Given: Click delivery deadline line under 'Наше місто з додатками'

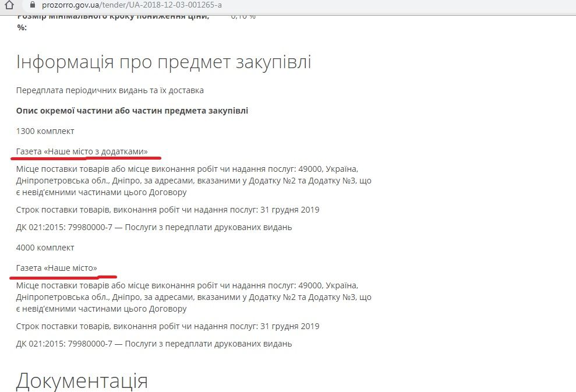Looking at the screenshot, I should click(x=168, y=210).
